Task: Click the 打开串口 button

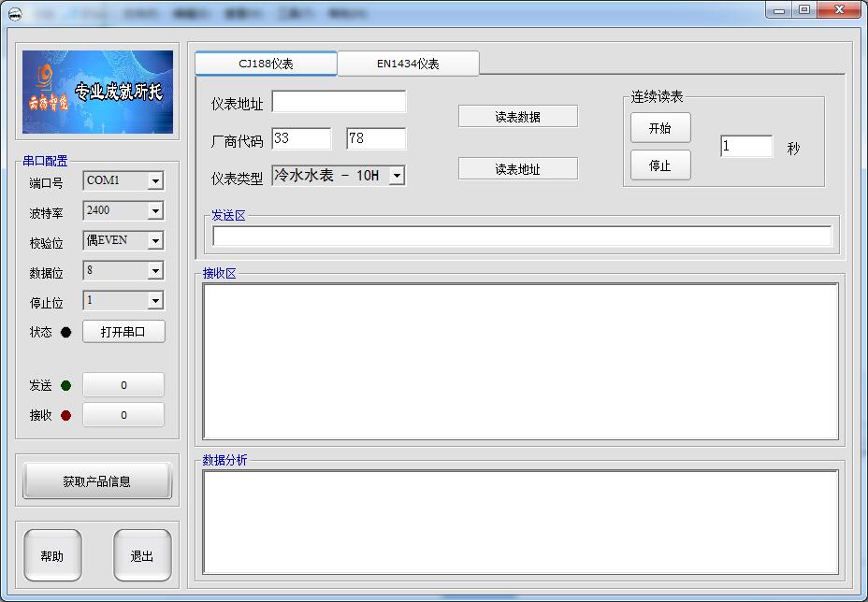Action: coord(123,332)
